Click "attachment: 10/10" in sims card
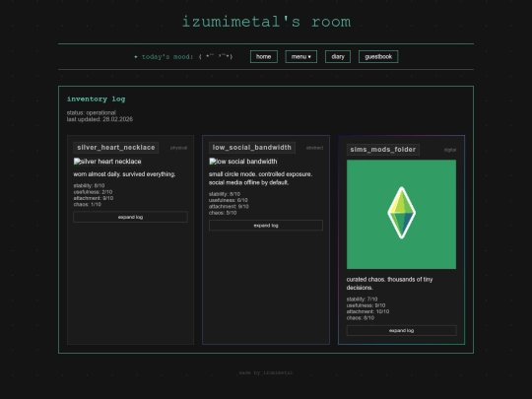The width and height of the screenshot is (532, 399). [x=367, y=311]
